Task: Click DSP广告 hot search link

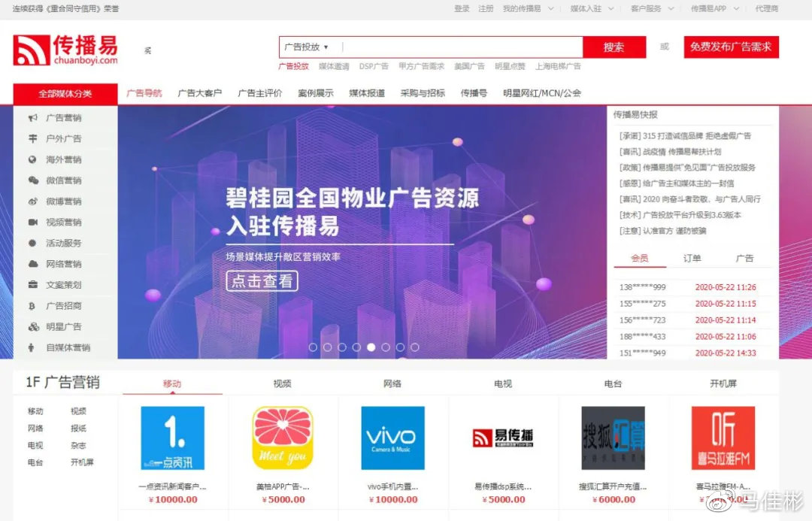Action: click(374, 66)
